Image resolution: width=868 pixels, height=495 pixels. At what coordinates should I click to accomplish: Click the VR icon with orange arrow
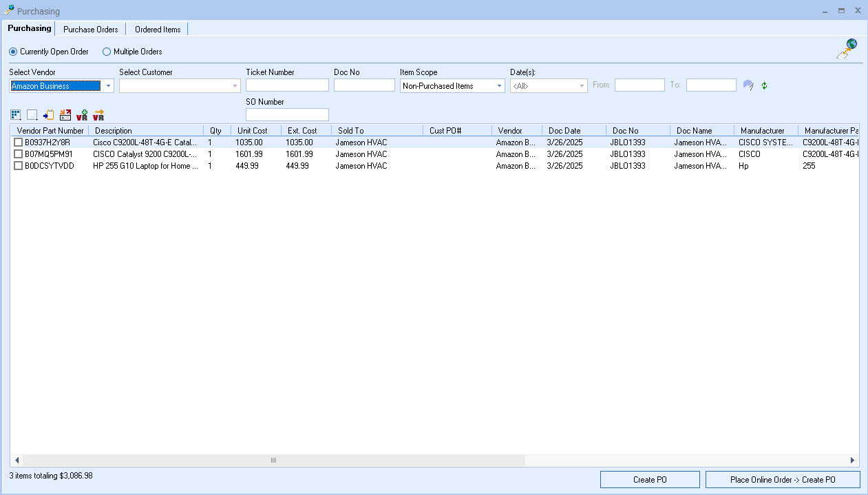coord(98,115)
